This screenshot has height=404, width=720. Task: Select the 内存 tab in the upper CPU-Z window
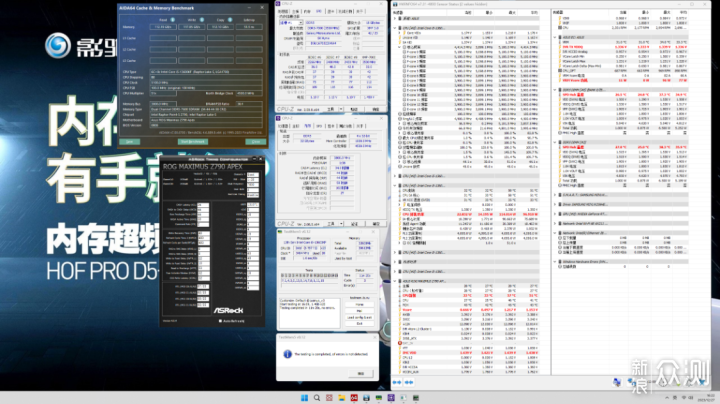point(307,11)
